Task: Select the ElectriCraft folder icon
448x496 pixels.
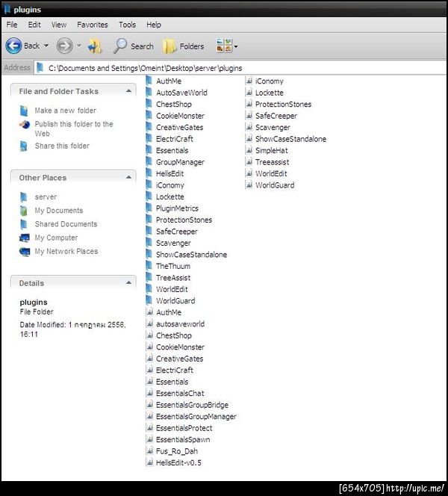Action: pos(149,138)
